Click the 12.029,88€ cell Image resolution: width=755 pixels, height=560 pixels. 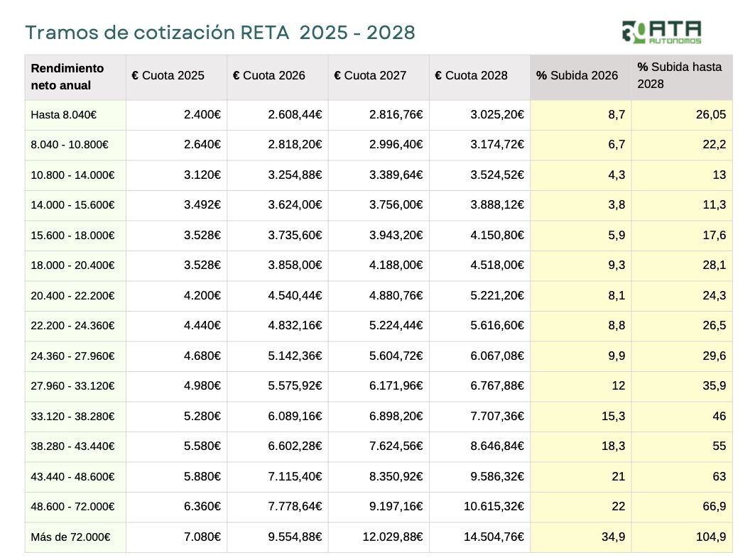pyautogui.click(x=393, y=537)
